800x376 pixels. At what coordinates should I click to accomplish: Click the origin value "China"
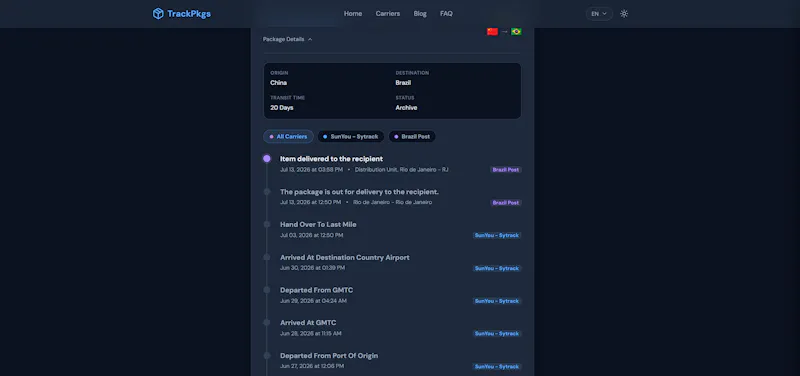[279, 83]
